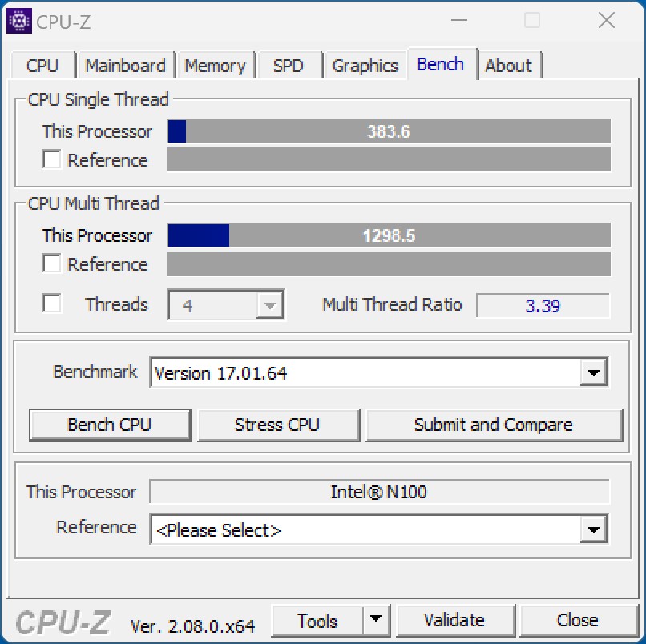Open the Reference processor dropdown
646x644 pixels.
click(594, 529)
